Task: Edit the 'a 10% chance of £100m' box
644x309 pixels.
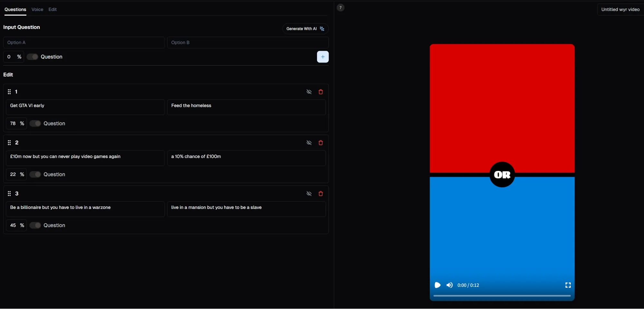Action: 246,158
